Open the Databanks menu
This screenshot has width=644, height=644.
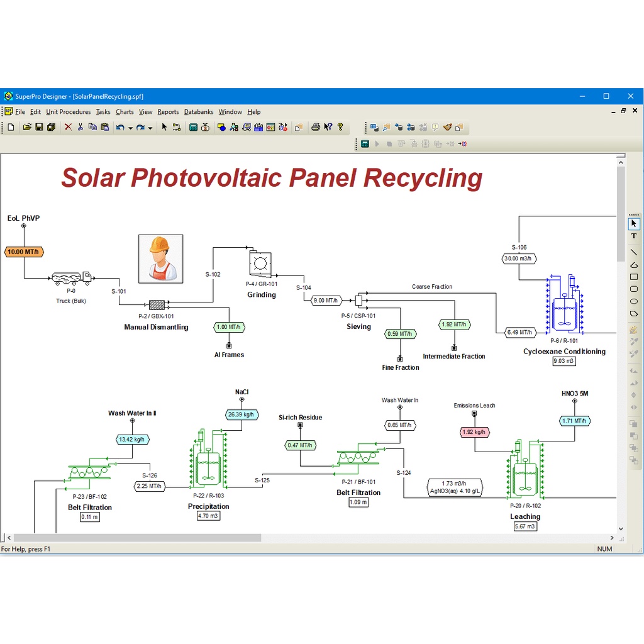[199, 112]
